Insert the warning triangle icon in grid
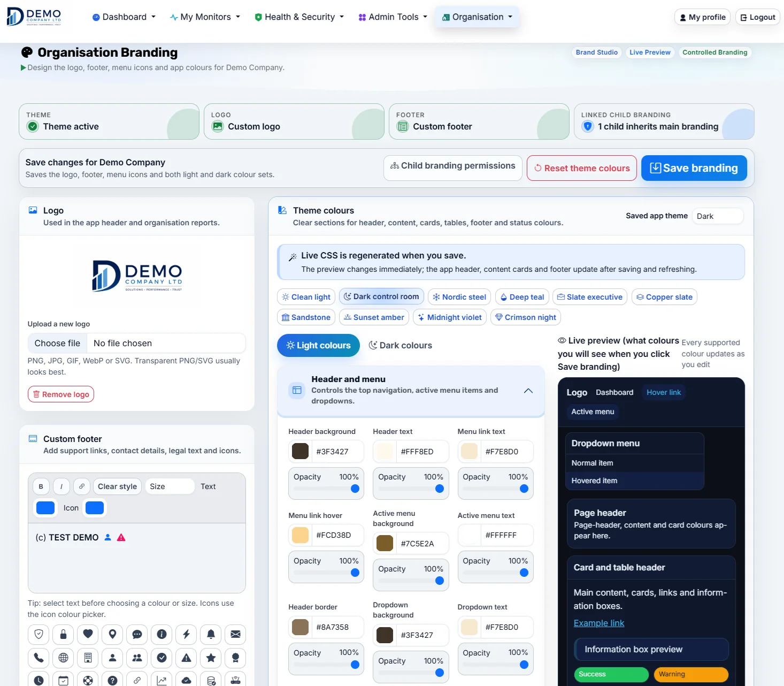This screenshot has width=784, height=686. [186, 658]
